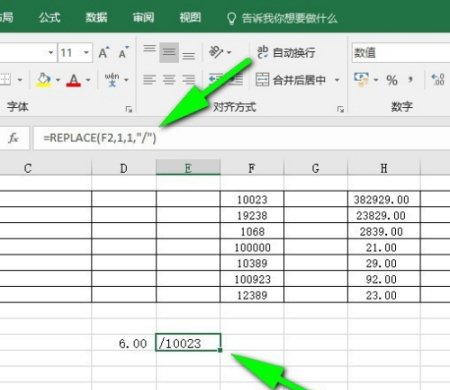Select cell containing 23.00
The width and height of the screenshot is (450, 390).
(384, 295)
